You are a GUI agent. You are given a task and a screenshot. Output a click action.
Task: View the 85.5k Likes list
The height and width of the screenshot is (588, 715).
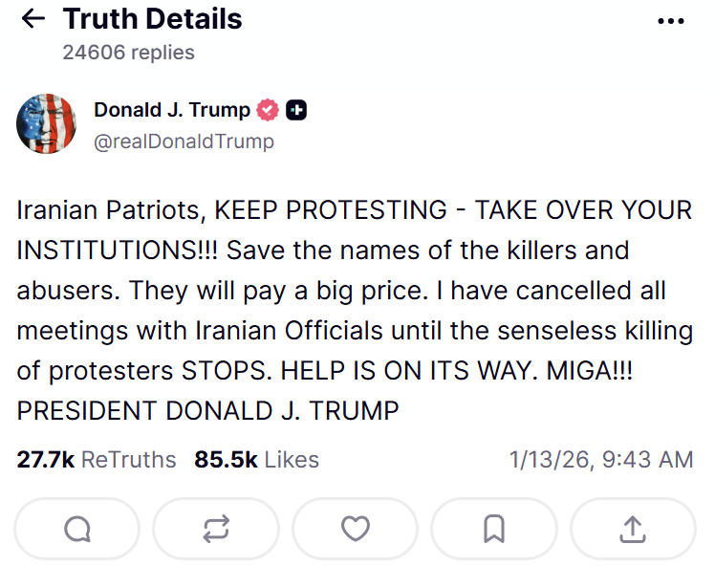[x=256, y=460]
